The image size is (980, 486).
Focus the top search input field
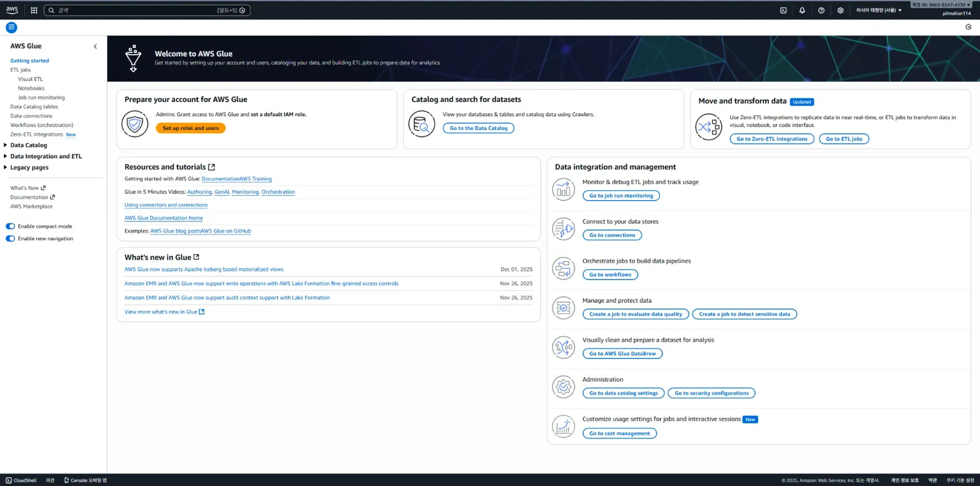pyautogui.click(x=147, y=10)
